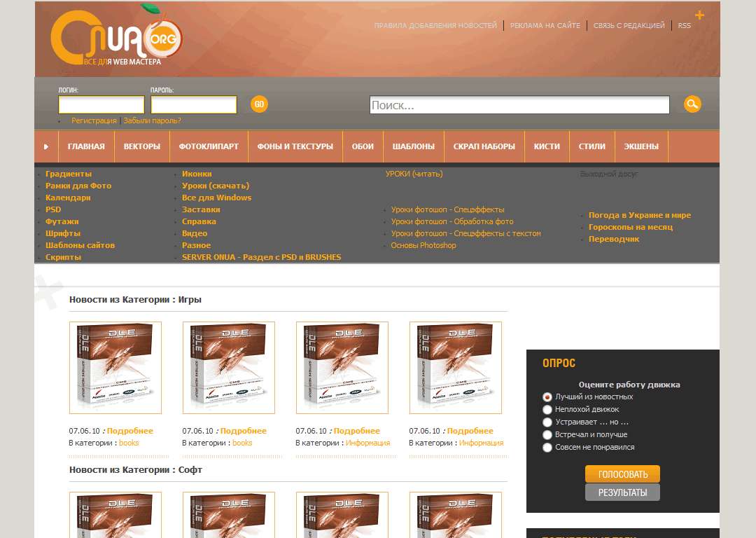Click Новости из Категории : Игры heading
This screenshot has width=756, height=538.
point(135,300)
